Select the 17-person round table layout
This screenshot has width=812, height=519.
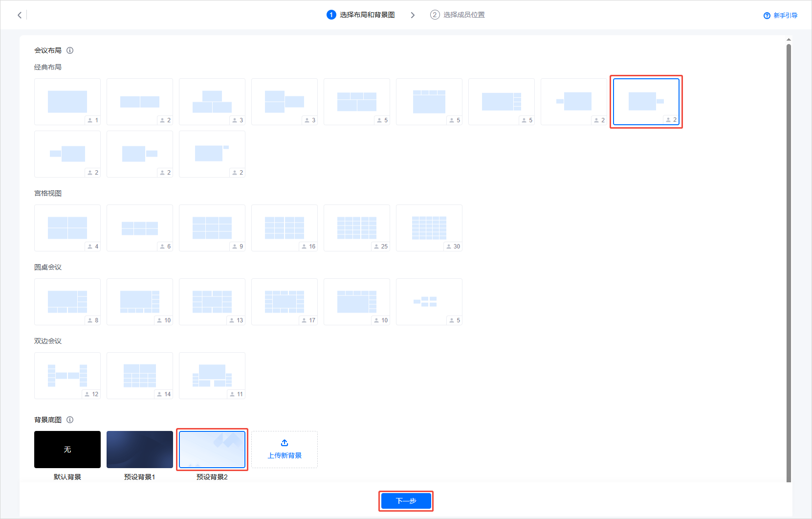pos(285,302)
